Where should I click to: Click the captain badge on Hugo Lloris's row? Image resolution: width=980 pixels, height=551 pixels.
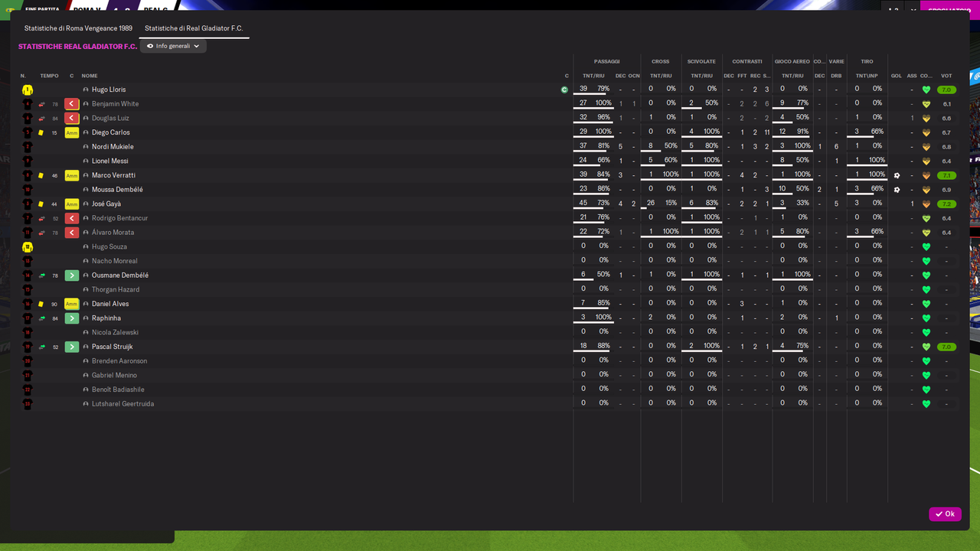pos(564,90)
